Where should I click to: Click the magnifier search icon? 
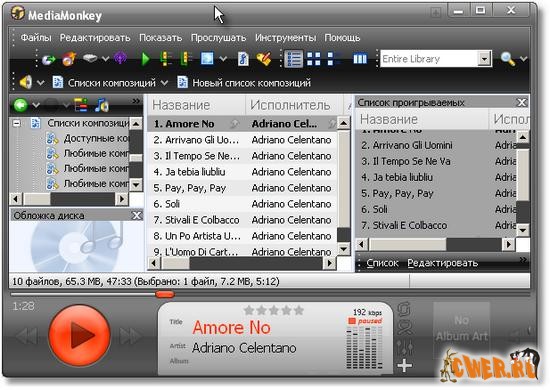(x=508, y=59)
